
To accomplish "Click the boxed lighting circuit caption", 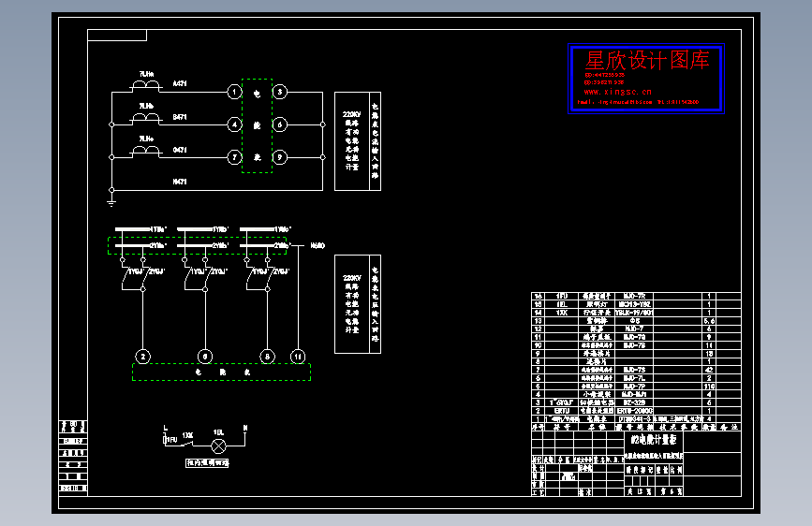I will [207, 463].
